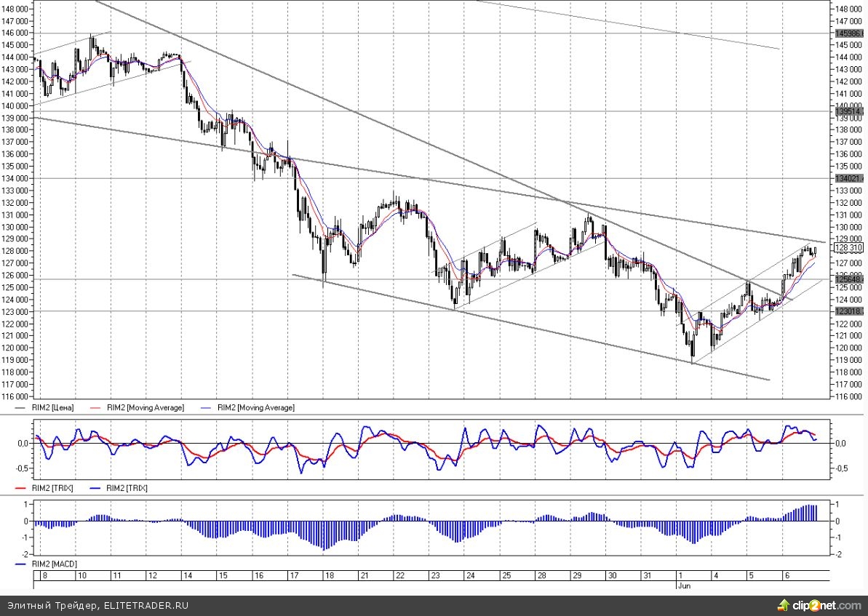Click the clip2net green arrow logo icon

784,605
